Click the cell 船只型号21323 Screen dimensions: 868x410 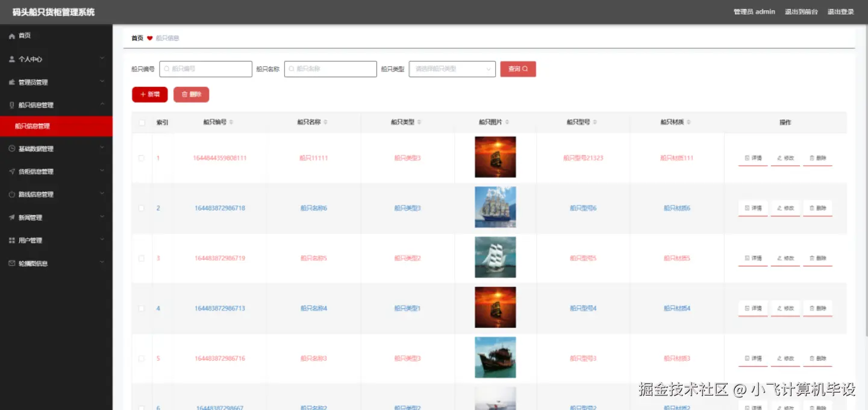tap(583, 158)
